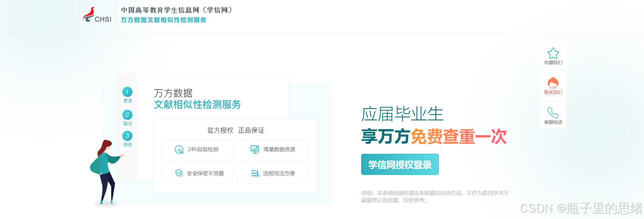Select step 1 circle labeled 登录
644x219 pixels.
[x=127, y=92]
